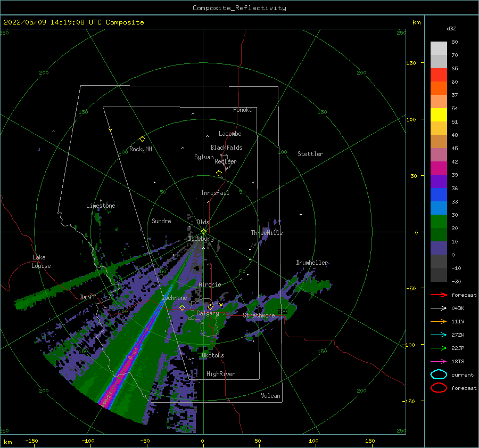479x448 pixels.
Task: Click the RockyMH label
Action: (141, 149)
